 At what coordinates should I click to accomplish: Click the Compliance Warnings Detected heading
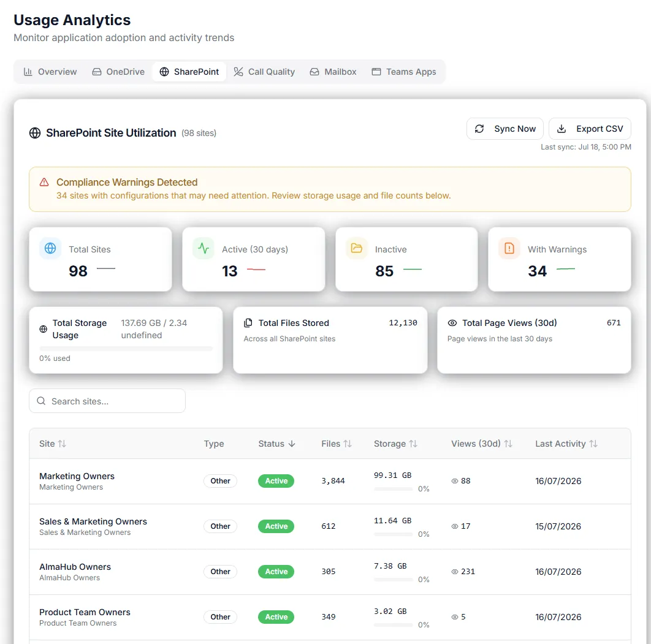pos(127,182)
